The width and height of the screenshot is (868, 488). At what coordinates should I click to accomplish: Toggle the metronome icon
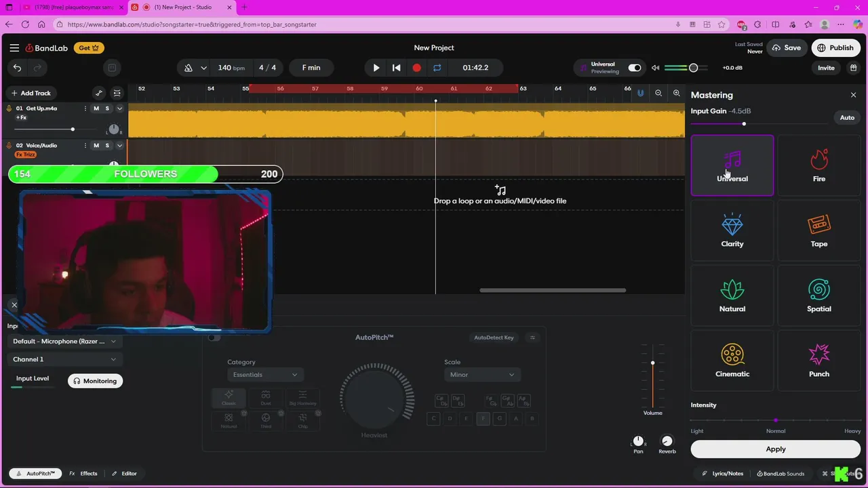pyautogui.click(x=189, y=68)
